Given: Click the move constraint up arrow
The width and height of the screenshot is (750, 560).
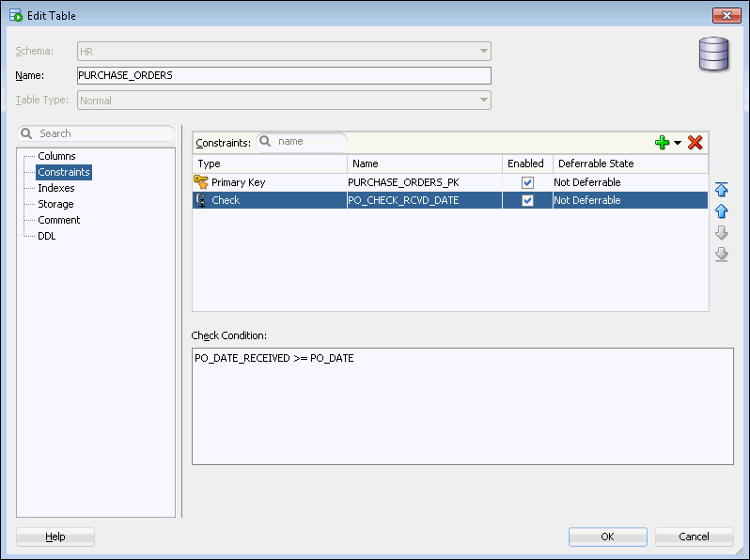Looking at the screenshot, I should [x=722, y=211].
